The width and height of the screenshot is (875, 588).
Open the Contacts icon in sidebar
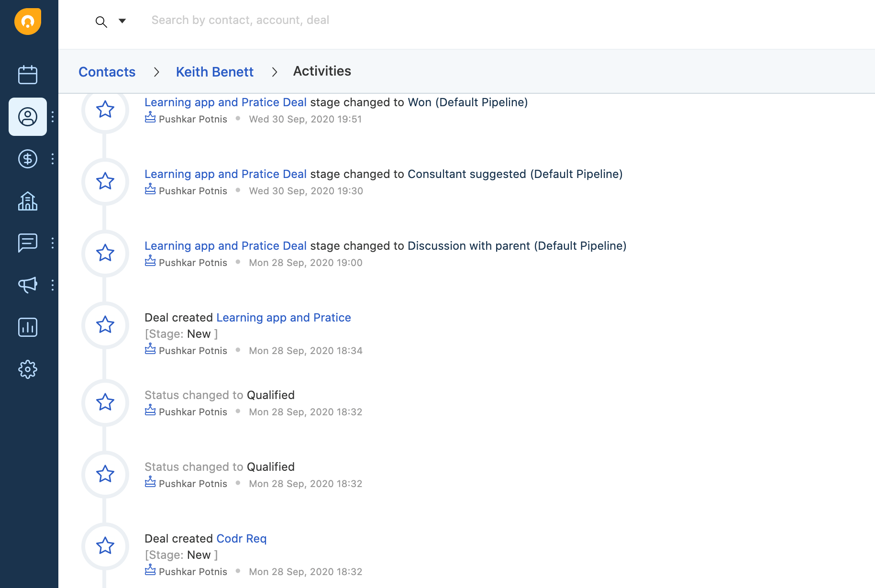pos(28,117)
